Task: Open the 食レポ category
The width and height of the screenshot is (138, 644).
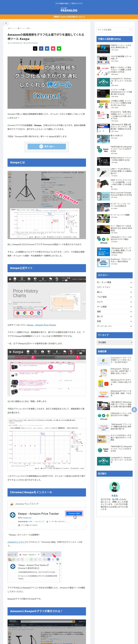Action: click(114, 317)
